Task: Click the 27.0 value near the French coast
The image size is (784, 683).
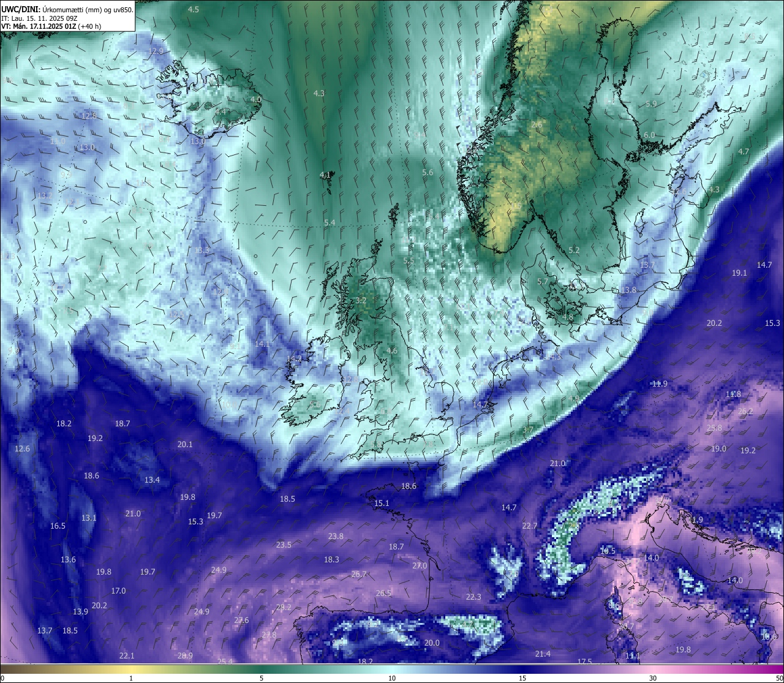Action: pos(420,565)
